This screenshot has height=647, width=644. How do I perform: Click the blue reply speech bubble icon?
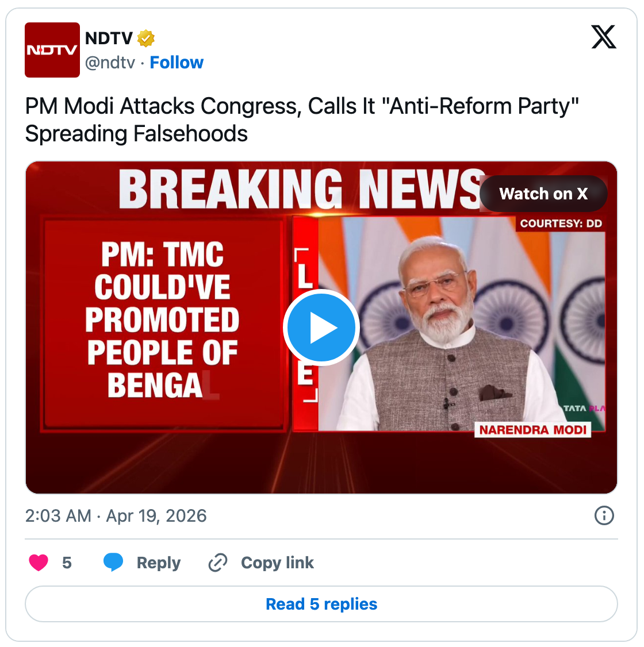[113, 562]
